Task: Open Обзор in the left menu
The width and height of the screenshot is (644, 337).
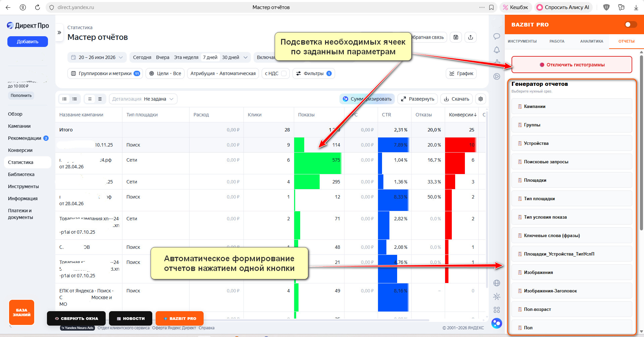Action: [x=15, y=114]
